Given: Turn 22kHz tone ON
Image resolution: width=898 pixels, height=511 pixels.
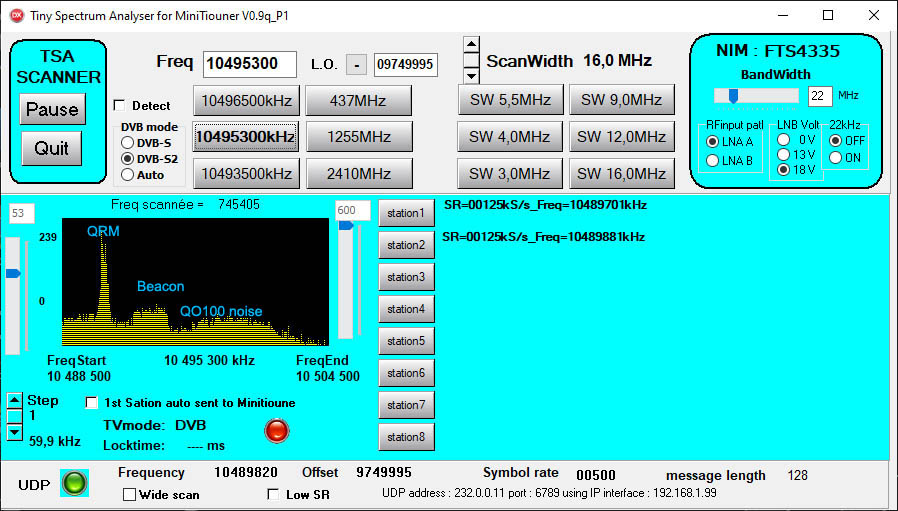Looking at the screenshot, I should point(836,157).
